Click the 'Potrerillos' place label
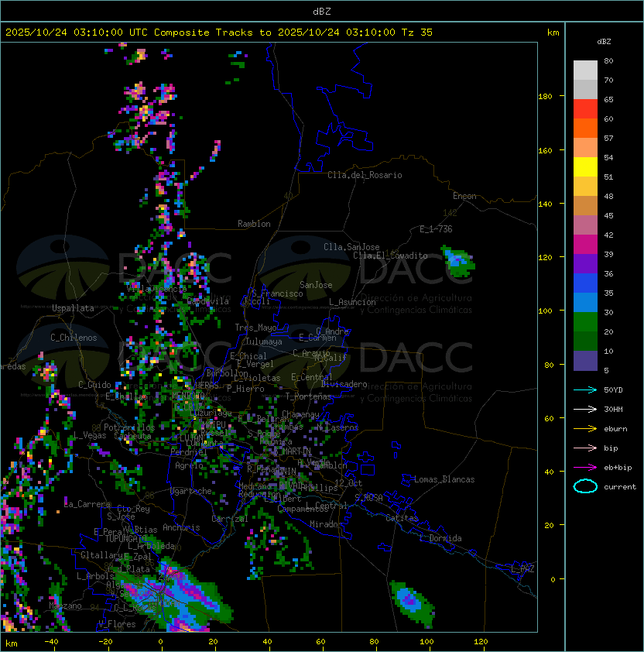 click(x=129, y=427)
